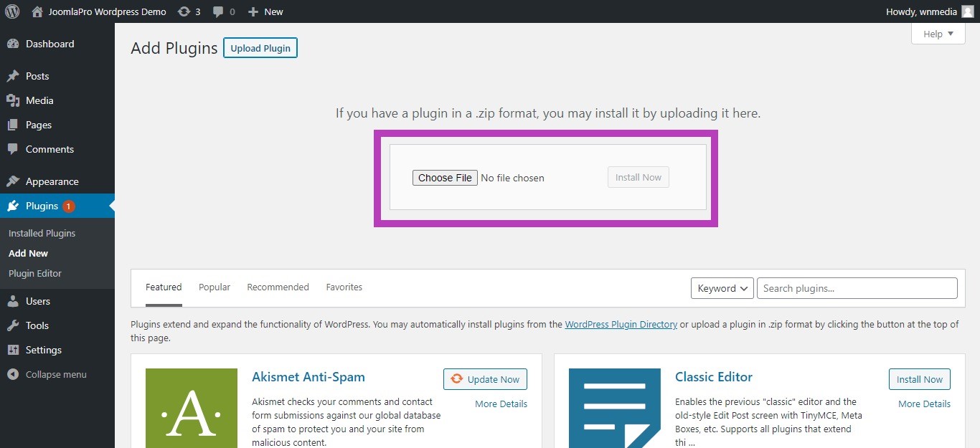This screenshot has height=448, width=980.
Task: Open the Pages menu item
Action: 57,125
